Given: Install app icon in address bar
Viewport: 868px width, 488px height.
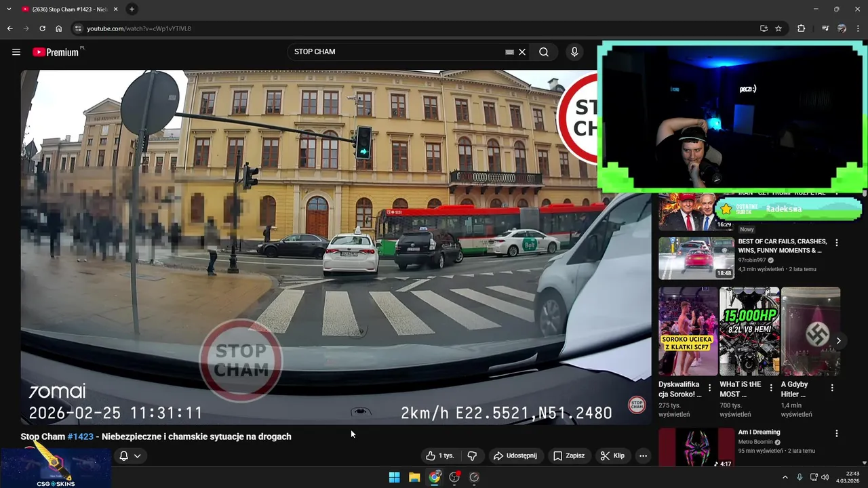Looking at the screenshot, I should (x=764, y=28).
